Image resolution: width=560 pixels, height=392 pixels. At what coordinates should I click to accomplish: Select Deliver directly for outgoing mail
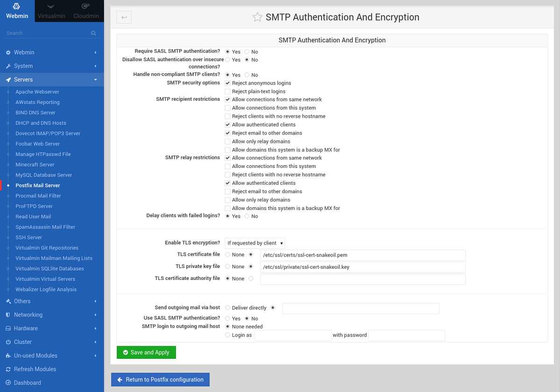click(x=228, y=308)
